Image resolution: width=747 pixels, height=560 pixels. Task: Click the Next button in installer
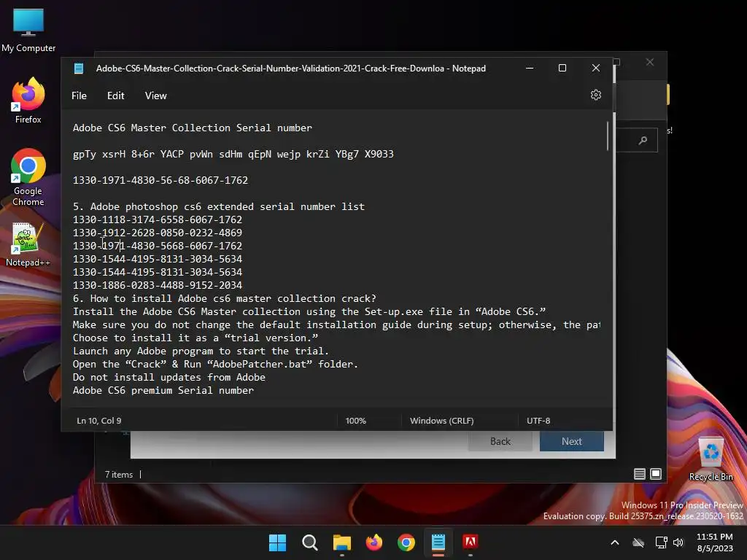click(572, 441)
